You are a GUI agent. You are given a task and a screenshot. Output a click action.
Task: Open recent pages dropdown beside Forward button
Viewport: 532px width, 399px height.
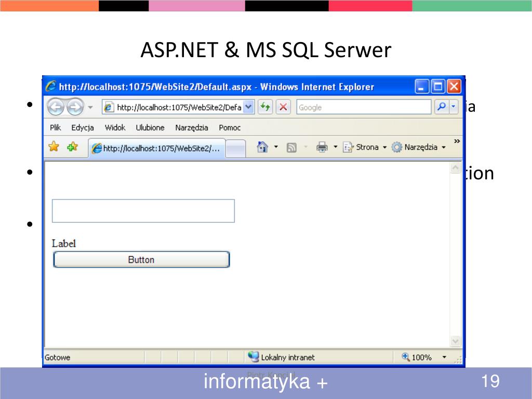(x=90, y=107)
